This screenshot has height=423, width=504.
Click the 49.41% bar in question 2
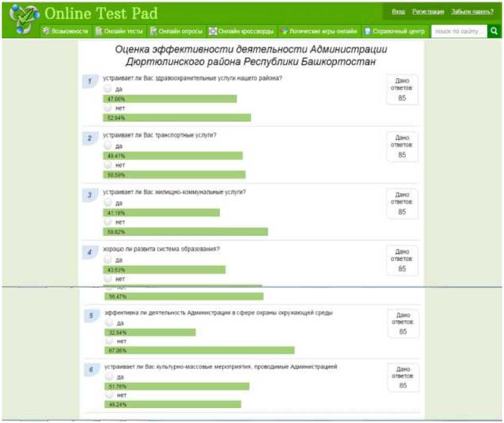(x=173, y=156)
